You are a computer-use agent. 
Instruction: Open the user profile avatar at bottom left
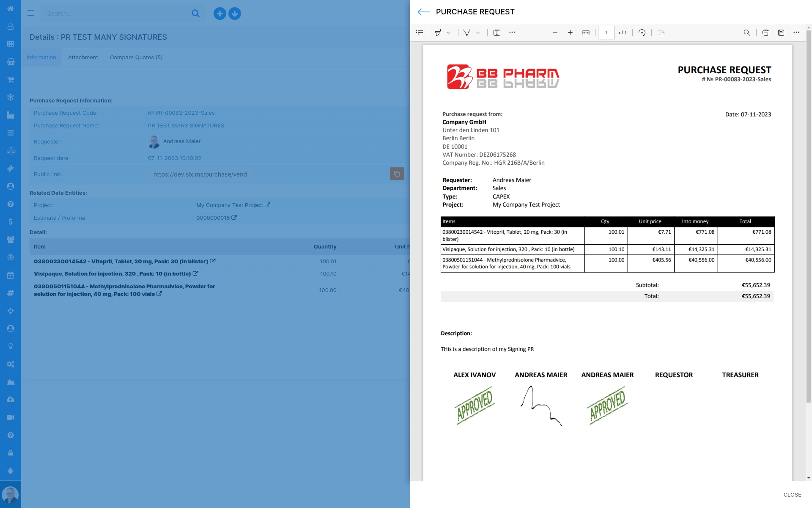point(10,494)
